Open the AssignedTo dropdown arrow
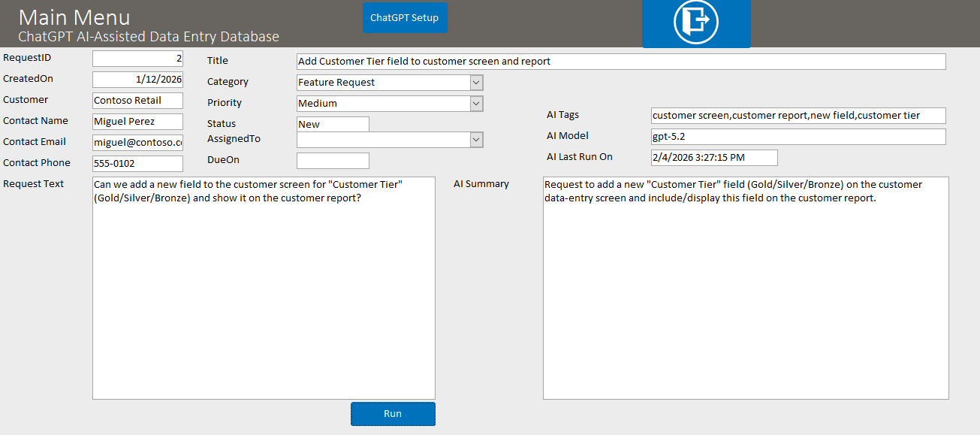 tap(476, 140)
